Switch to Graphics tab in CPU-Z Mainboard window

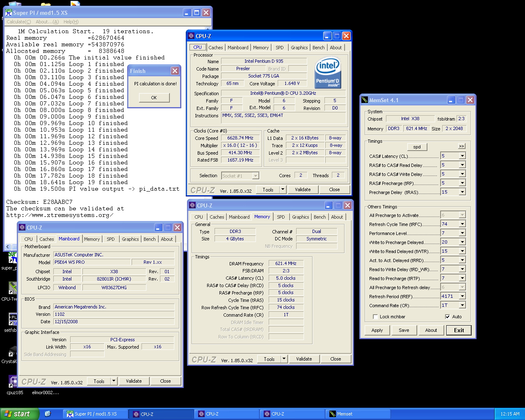[x=130, y=239]
